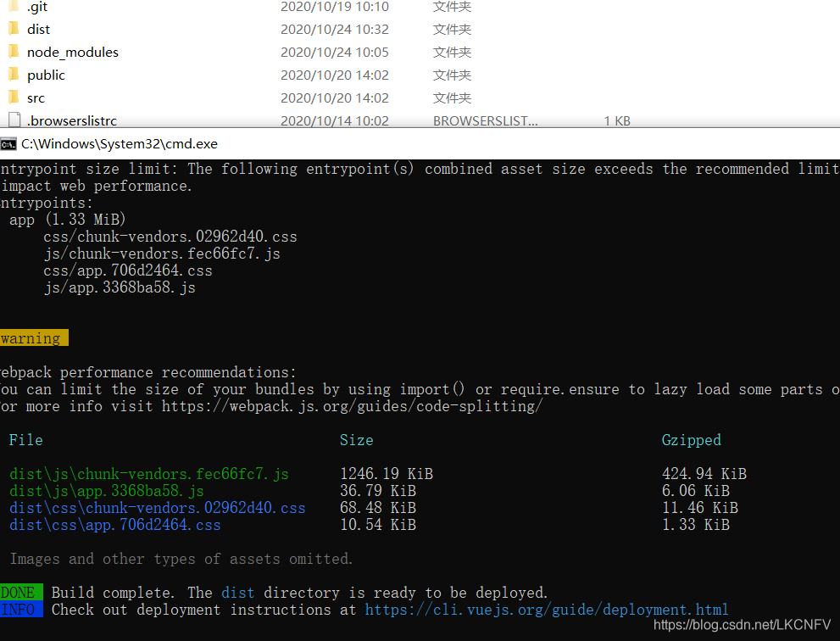Click the Size column header

[x=356, y=440]
